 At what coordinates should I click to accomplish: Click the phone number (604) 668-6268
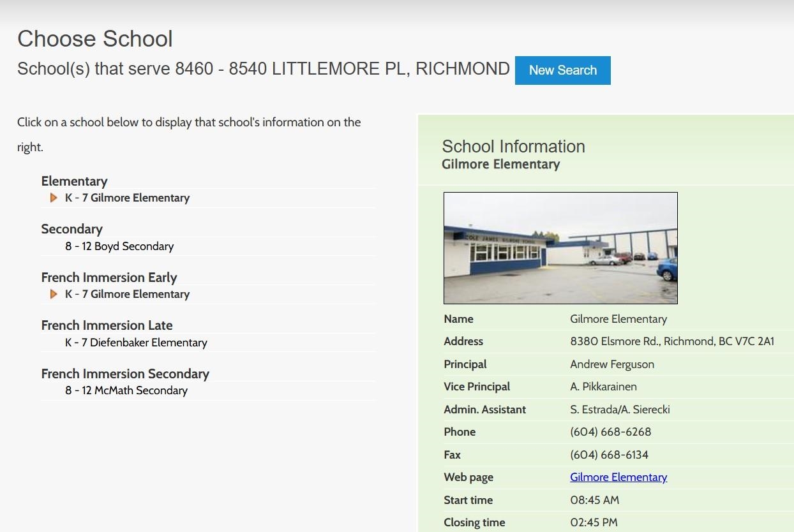pos(610,432)
